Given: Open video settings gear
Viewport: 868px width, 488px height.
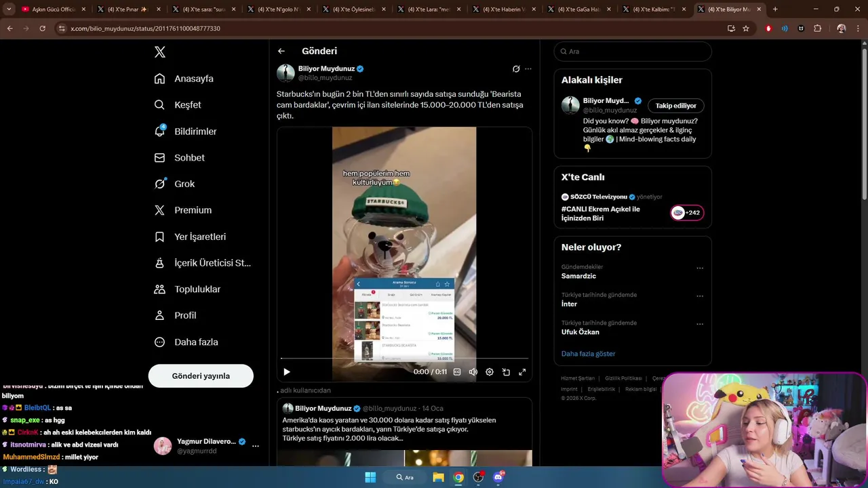Looking at the screenshot, I should pos(490,371).
